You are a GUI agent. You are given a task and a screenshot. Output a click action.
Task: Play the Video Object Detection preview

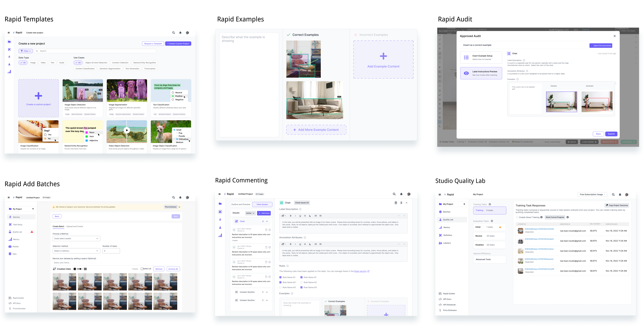(127, 130)
